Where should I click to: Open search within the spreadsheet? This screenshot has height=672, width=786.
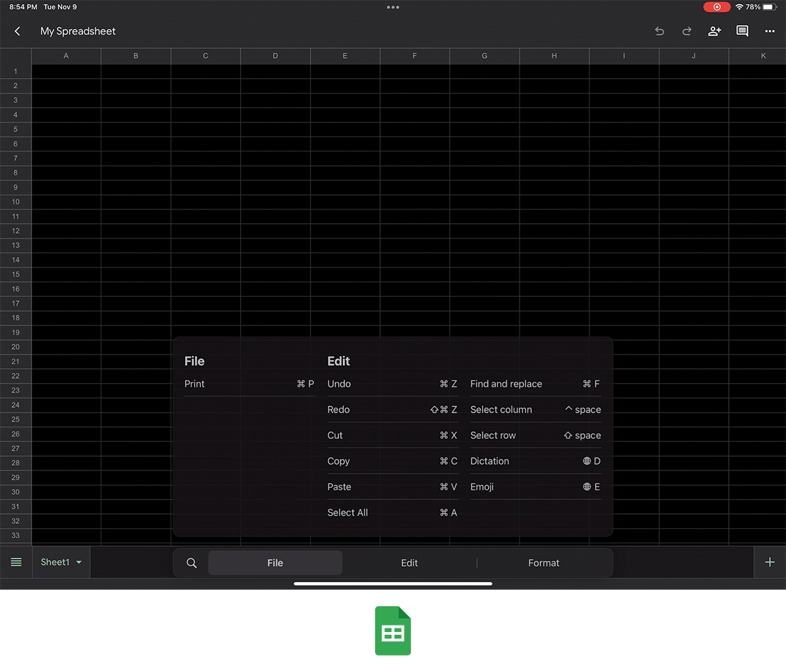[x=191, y=563]
